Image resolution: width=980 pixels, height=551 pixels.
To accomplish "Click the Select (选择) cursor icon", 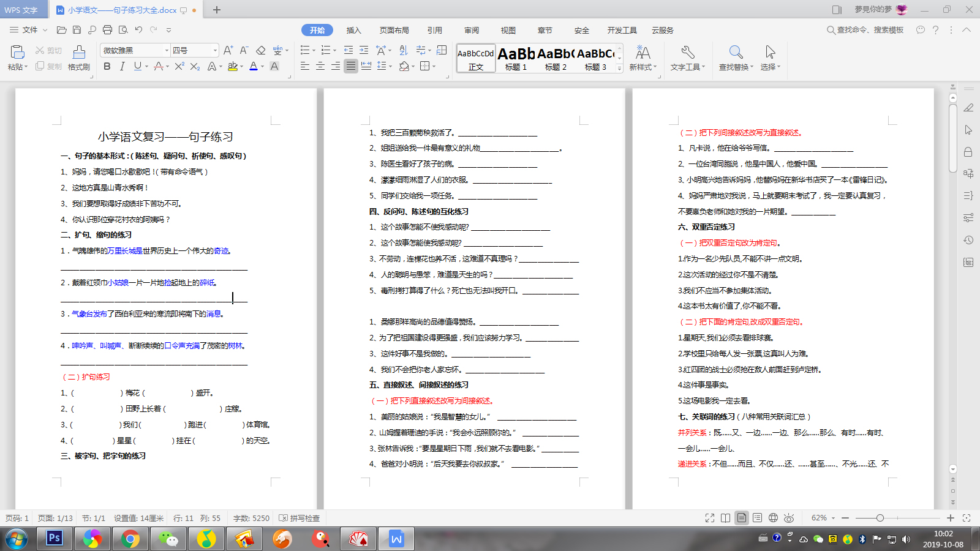I will 770,52.
